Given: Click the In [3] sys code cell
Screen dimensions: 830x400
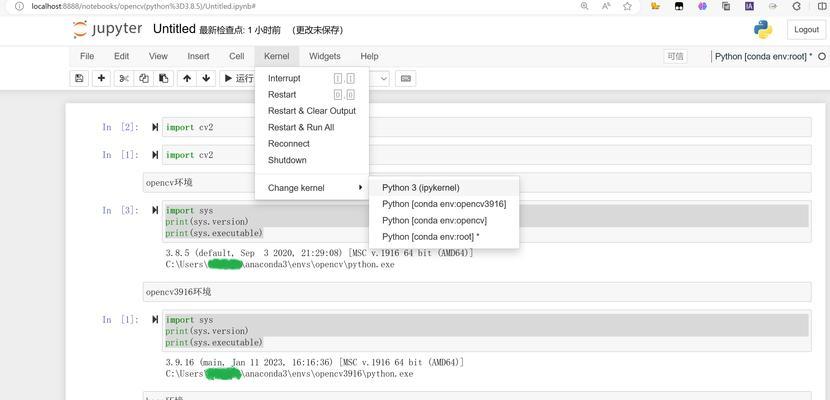Looking at the screenshot, I should [486, 222].
